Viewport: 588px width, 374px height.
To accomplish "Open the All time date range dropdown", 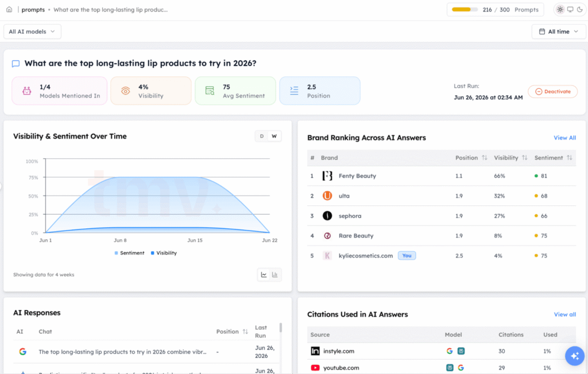I will [x=558, y=32].
